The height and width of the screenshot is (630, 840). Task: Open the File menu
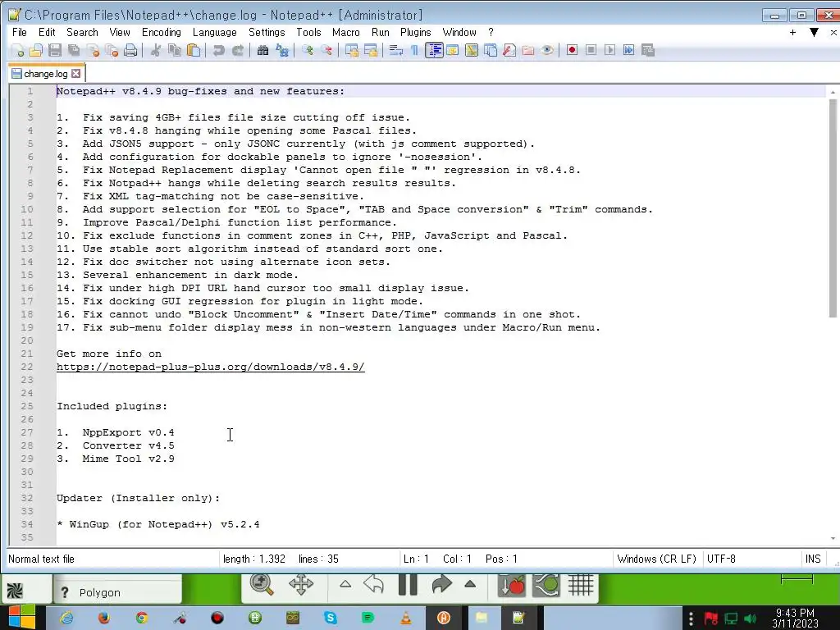(20, 32)
